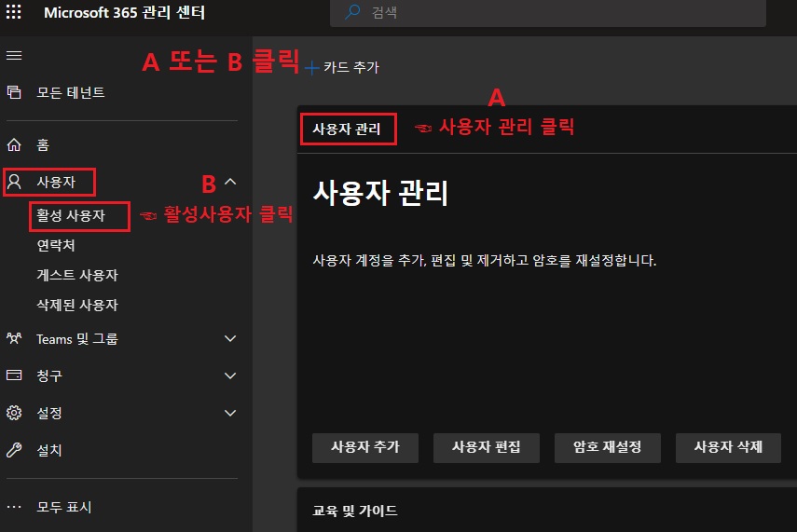Expand the 설정 section chevron

click(x=230, y=413)
